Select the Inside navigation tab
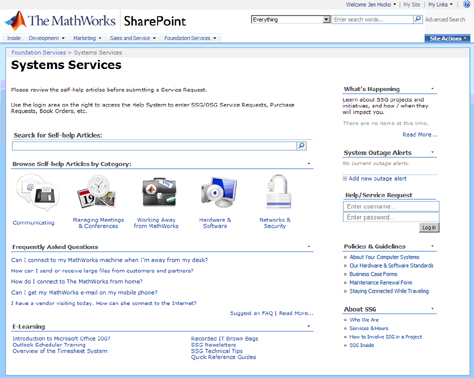The width and height of the screenshot is (474, 378). (14, 38)
